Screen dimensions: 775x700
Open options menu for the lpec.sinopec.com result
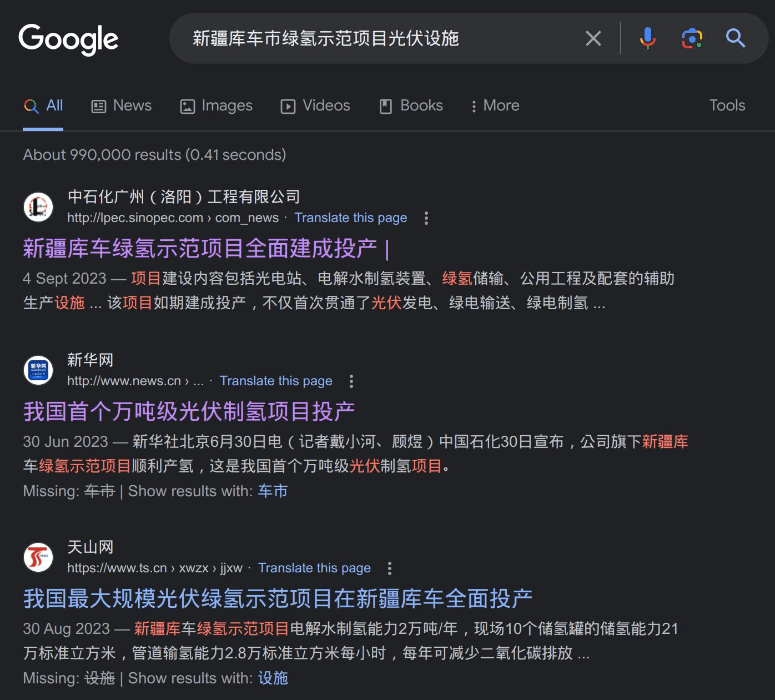click(426, 218)
